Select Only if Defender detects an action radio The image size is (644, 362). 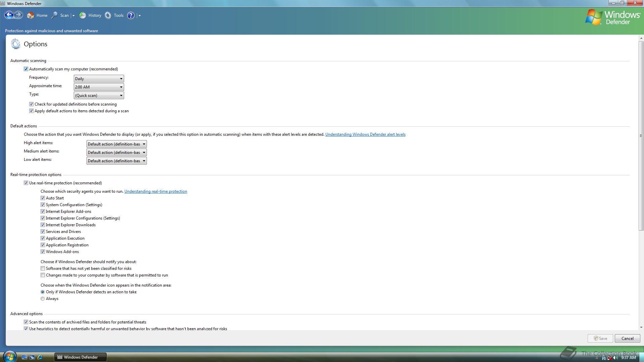43,292
